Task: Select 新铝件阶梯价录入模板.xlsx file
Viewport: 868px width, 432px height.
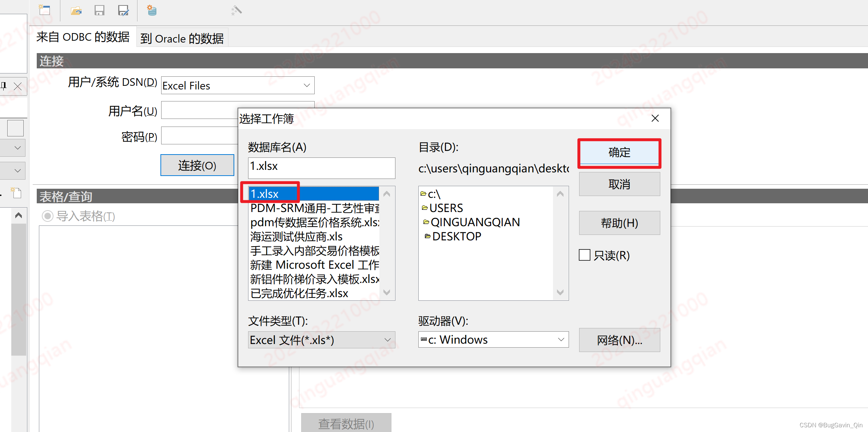Action: 314,279
